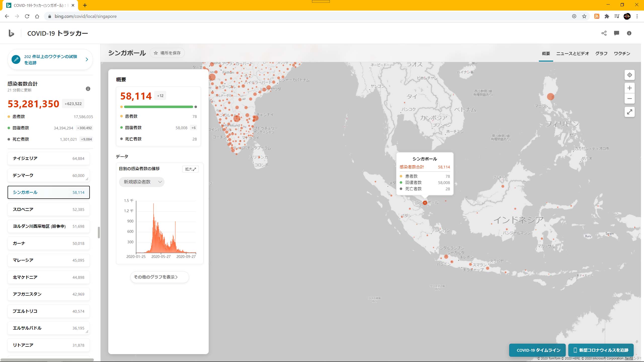The image size is (644, 362).
Task: Open COVID-19 タイムライン button
Action: pos(537,350)
